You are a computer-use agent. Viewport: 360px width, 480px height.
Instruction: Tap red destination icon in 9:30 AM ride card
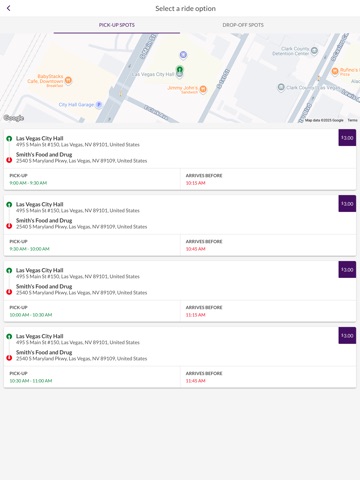point(9,226)
